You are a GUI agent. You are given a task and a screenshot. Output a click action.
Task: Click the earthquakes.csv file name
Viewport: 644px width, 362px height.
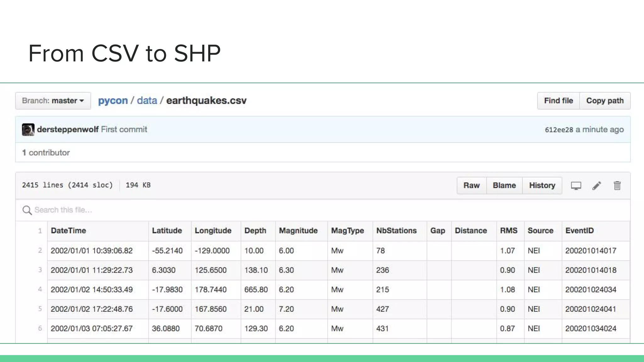206,101
